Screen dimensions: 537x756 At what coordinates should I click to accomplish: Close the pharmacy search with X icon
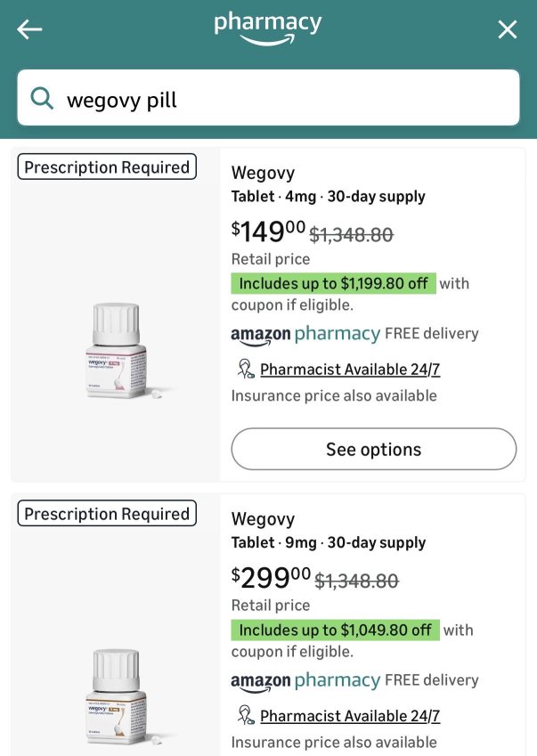pos(507,29)
